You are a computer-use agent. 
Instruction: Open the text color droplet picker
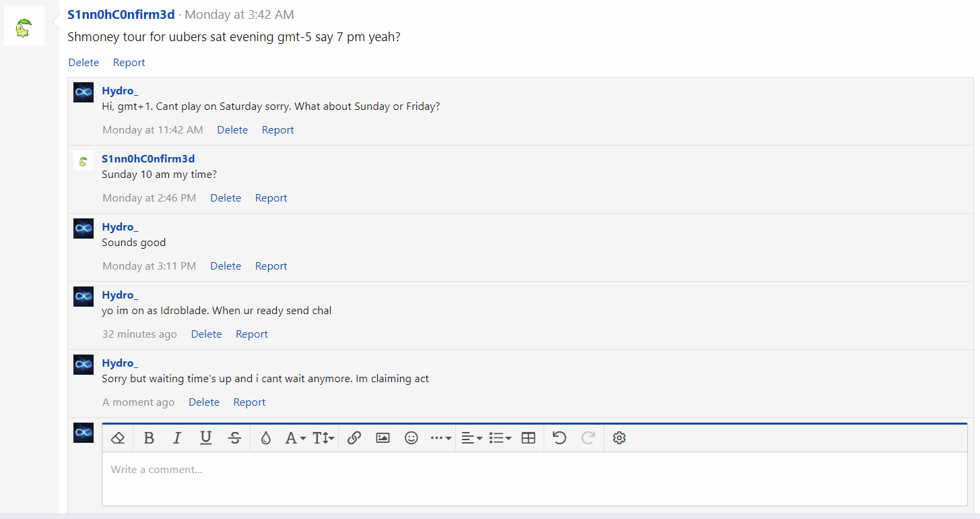click(x=265, y=438)
